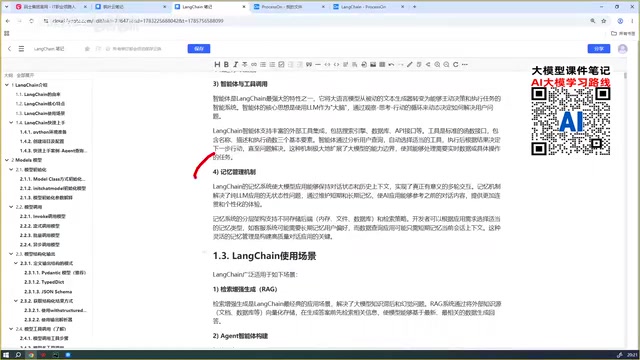The image size is (640, 360).
Task: Insert an unordered bullet list
Action: point(263,64)
